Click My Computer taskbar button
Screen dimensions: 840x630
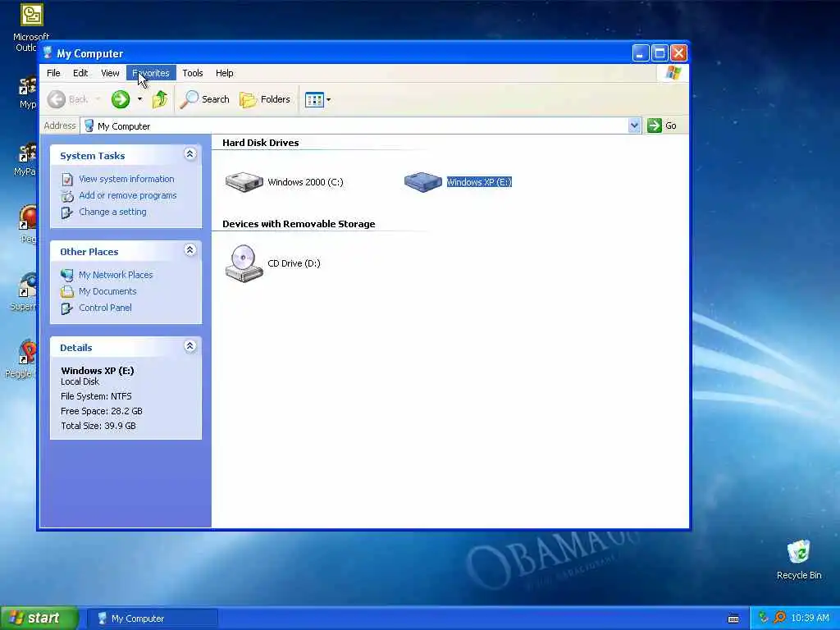(x=152, y=619)
